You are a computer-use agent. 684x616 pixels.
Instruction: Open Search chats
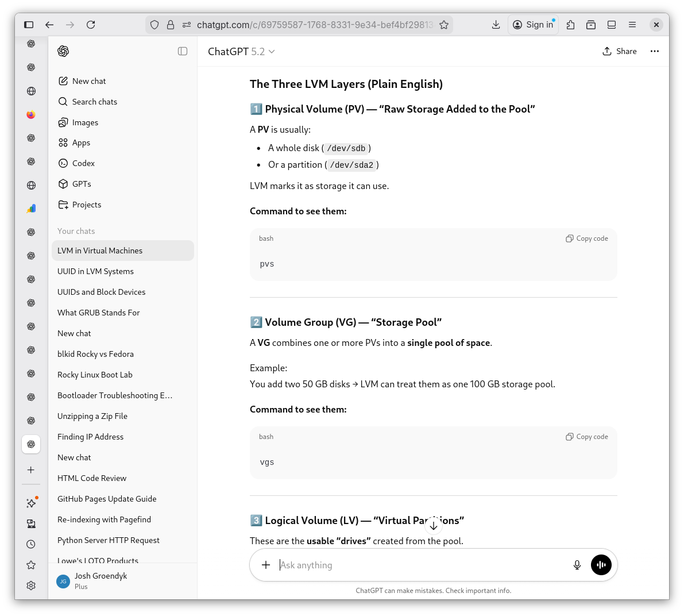point(94,102)
